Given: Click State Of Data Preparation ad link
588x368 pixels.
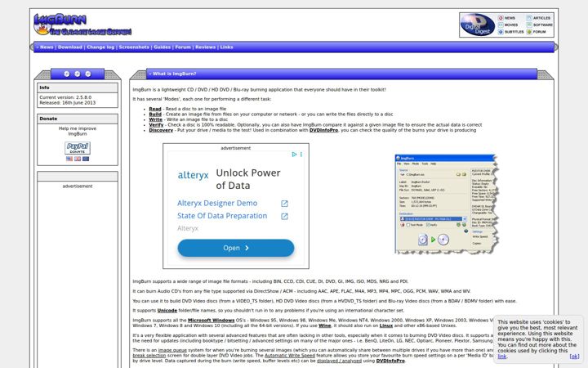Looking at the screenshot, I should click(x=222, y=216).
